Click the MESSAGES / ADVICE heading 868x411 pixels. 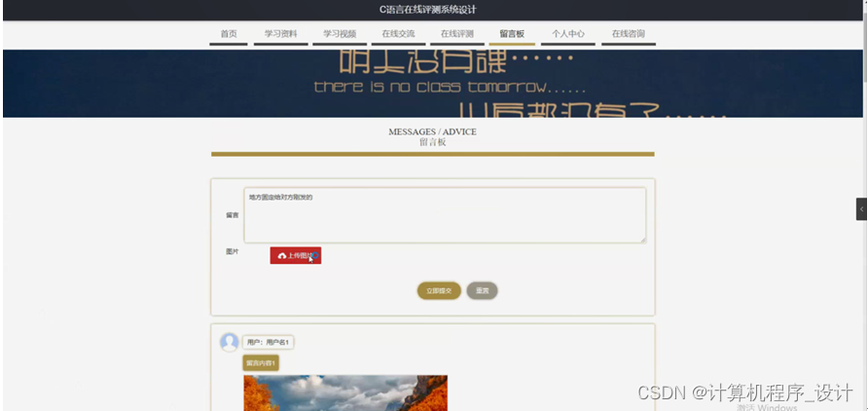coord(432,131)
